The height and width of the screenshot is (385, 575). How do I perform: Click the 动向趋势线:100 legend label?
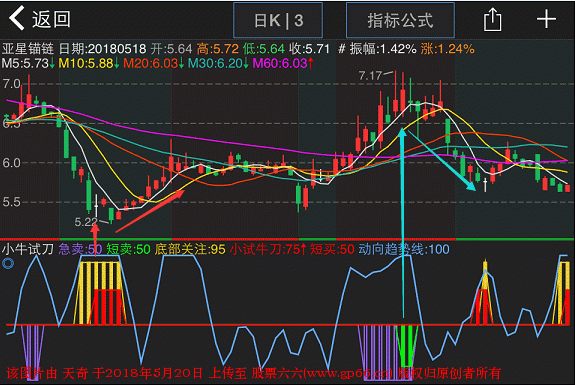[404, 249]
